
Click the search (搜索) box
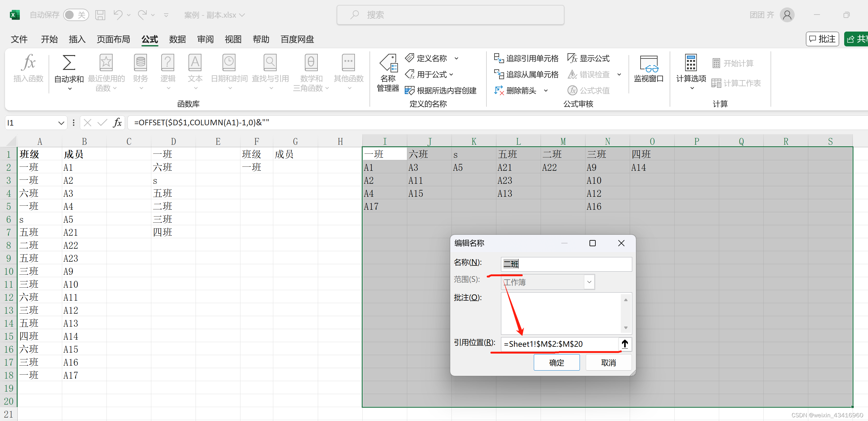[450, 15]
